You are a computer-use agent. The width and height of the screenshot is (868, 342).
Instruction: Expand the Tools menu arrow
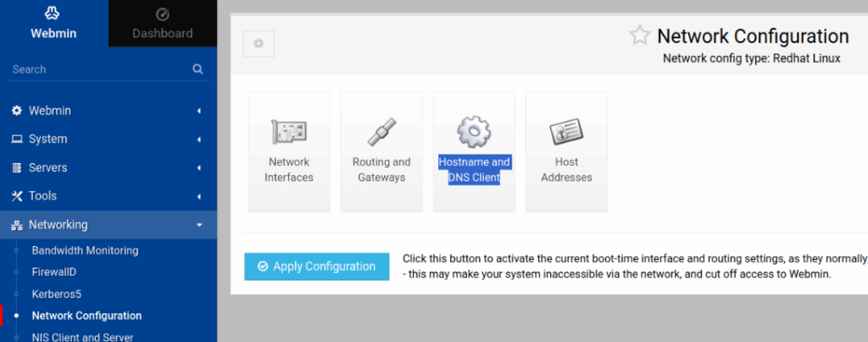tap(198, 196)
